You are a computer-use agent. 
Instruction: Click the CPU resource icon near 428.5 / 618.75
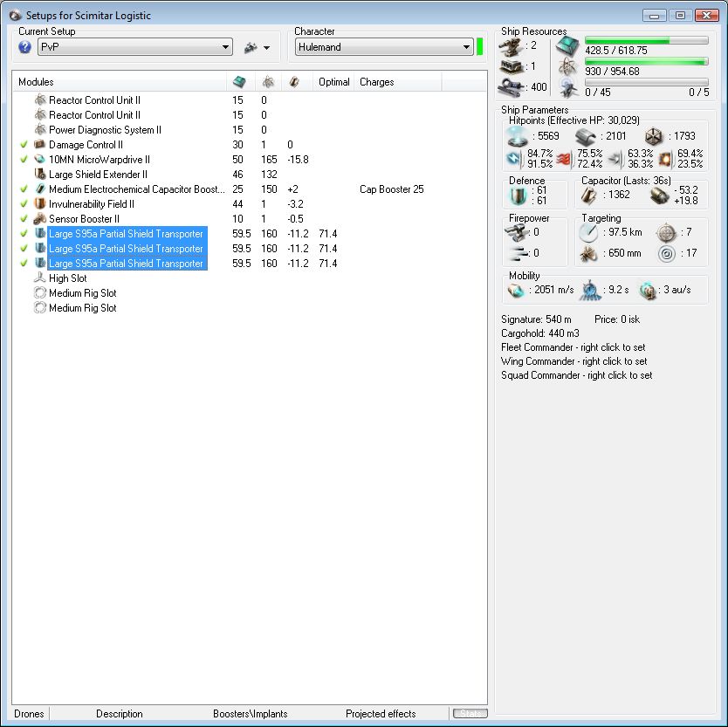(x=567, y=46)
